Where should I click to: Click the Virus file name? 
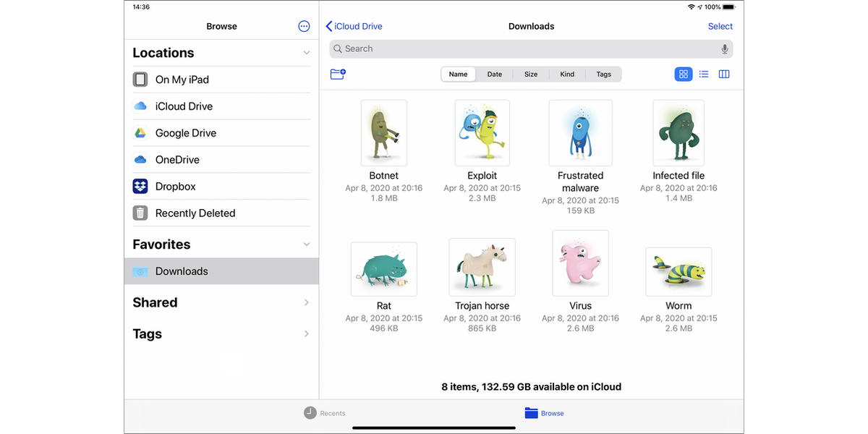(581, 306)
